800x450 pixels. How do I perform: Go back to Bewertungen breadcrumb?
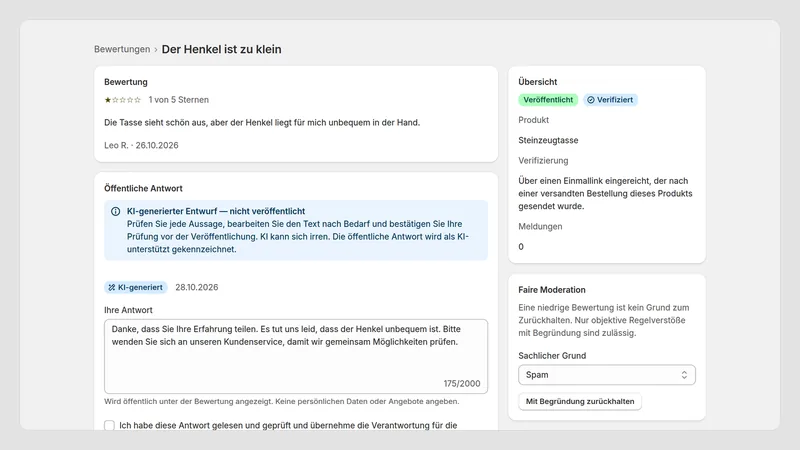[122, 49]
